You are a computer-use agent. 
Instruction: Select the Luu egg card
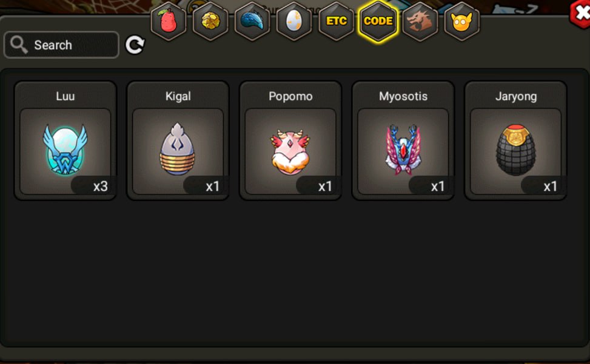[x=65, y=141]
